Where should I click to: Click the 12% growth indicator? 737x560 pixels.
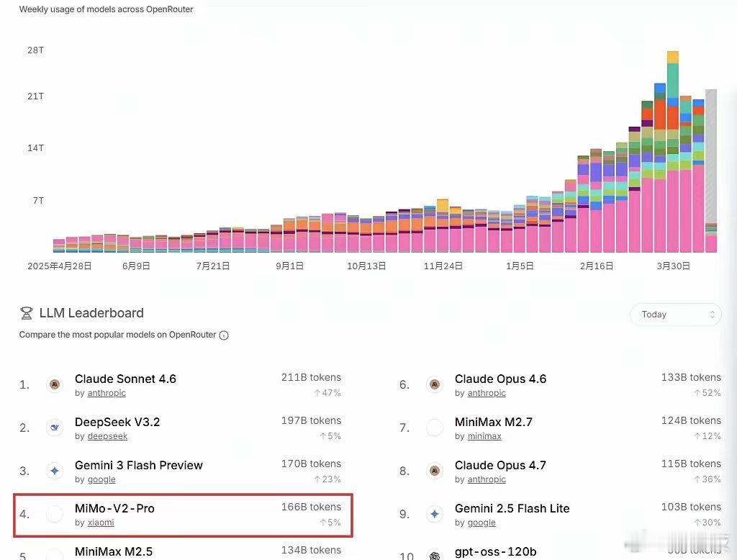[x=707, y=436]
